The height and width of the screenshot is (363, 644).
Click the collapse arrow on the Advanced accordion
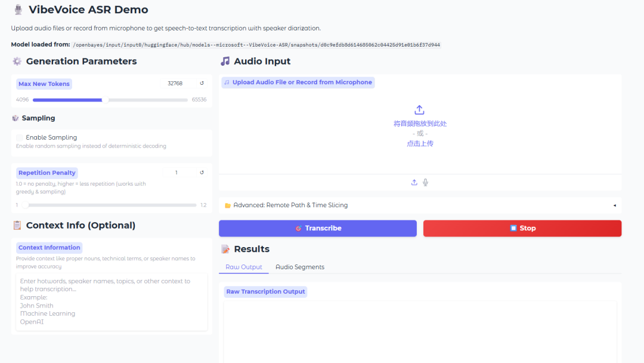[614, 205]
